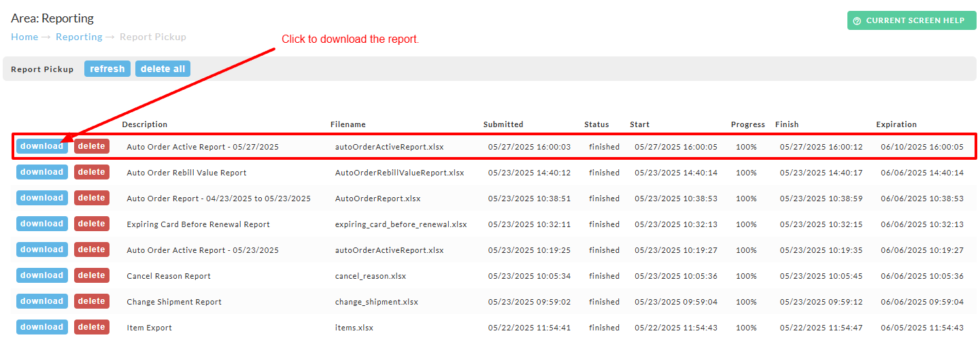
Task: Select filename cancel_reason.xlsx
Action: [x=371, y=276]
